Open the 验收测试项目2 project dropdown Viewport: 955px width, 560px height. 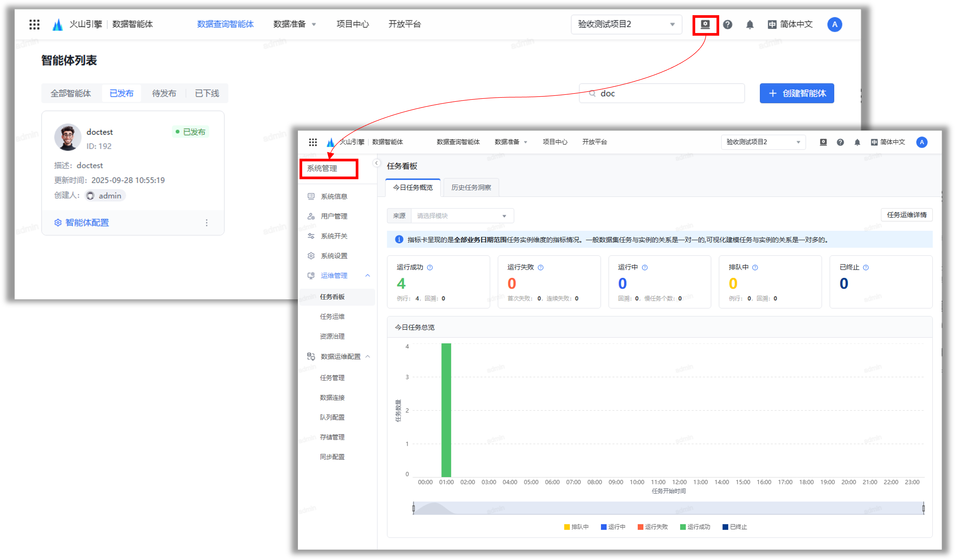point(626,24)
